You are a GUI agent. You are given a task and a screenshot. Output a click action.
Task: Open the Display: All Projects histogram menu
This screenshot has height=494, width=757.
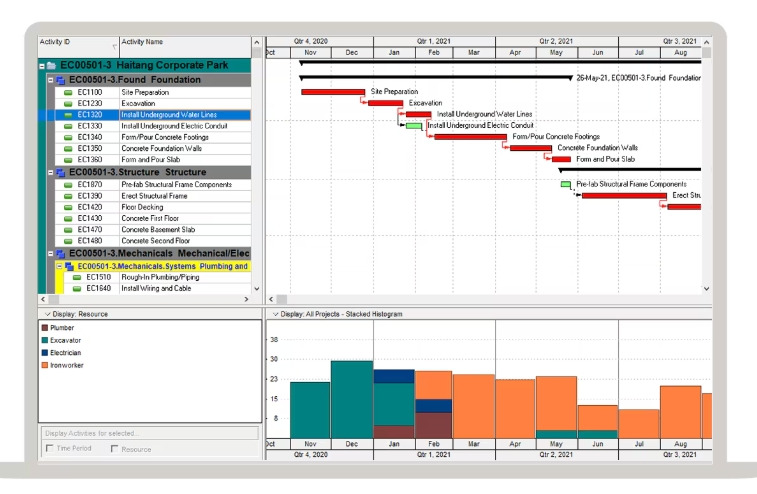pyautogui.click(x=274, y=314)
